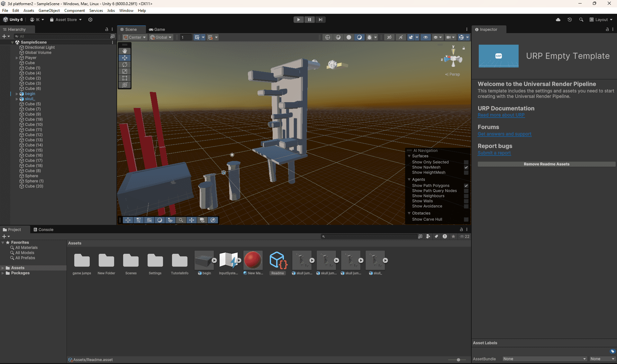Open the Layout dropdown
The height and width of the screenshot is (364, 617).
pyautogui.click(x=601, y=20)
